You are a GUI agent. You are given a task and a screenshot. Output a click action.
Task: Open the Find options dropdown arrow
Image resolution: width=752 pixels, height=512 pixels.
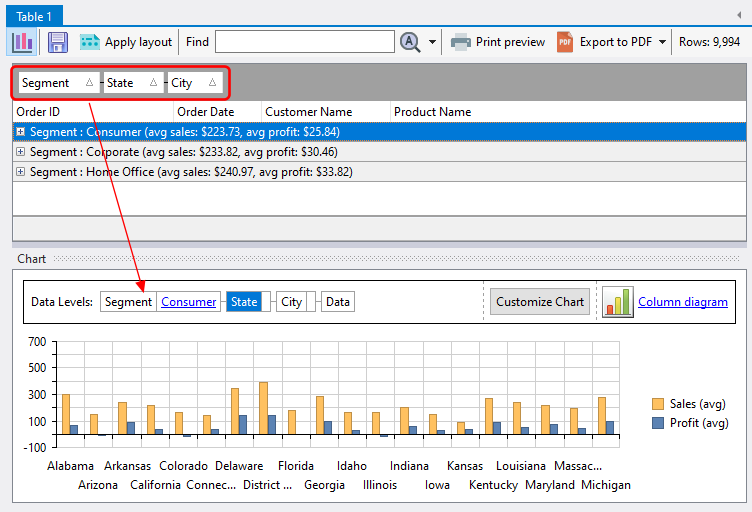coord(433,42)
